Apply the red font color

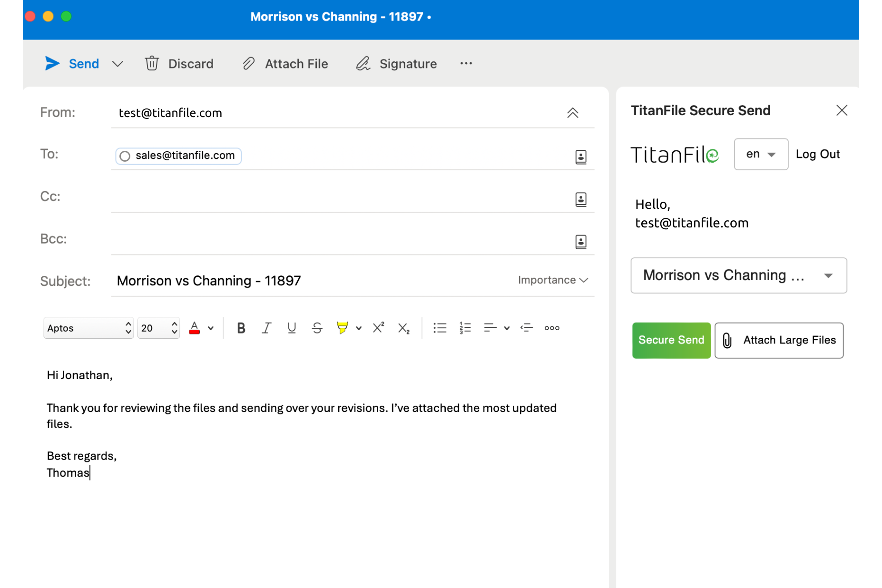click(194, 328)
